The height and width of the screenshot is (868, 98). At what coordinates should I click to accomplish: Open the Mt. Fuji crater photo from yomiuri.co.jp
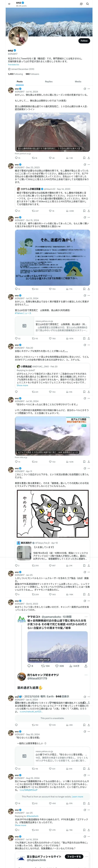pos(52,132)
